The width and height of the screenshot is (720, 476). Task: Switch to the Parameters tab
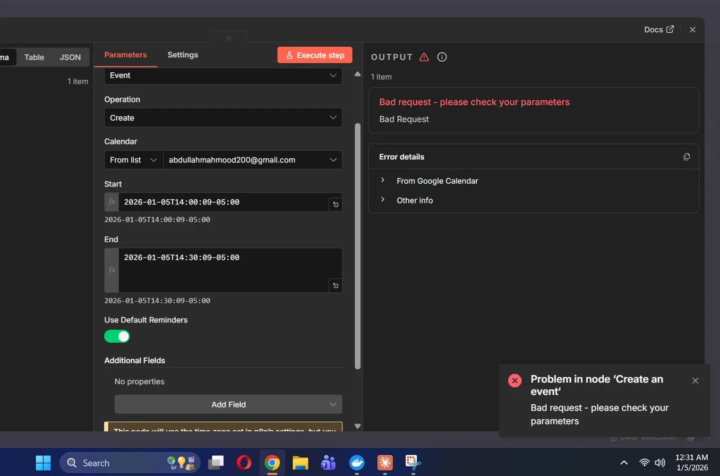tap(125, 55)
